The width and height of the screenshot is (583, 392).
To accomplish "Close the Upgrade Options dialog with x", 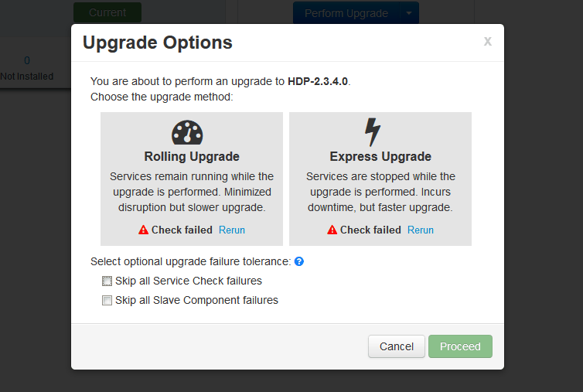I will 487,41.
